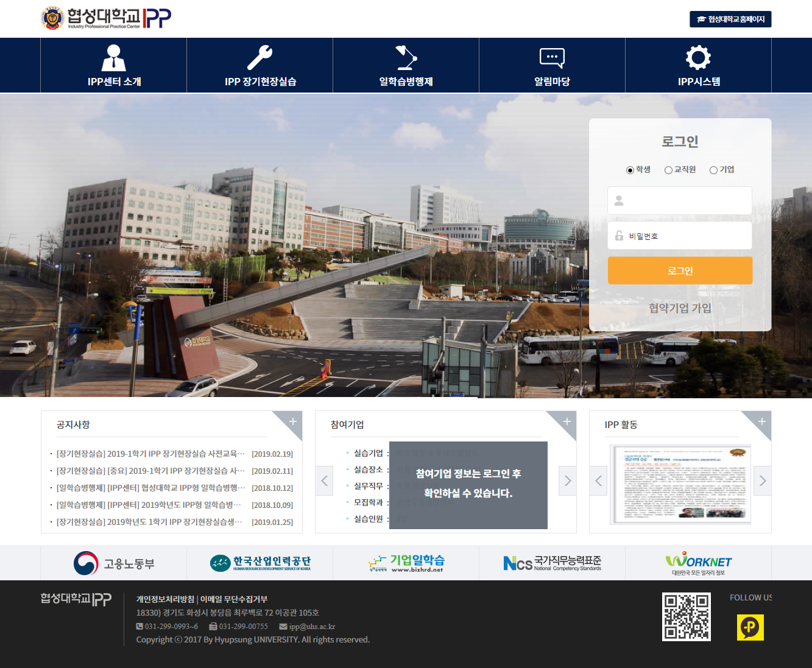
Task: Open the yellow follow-us icon in footer
Action: 750,627
